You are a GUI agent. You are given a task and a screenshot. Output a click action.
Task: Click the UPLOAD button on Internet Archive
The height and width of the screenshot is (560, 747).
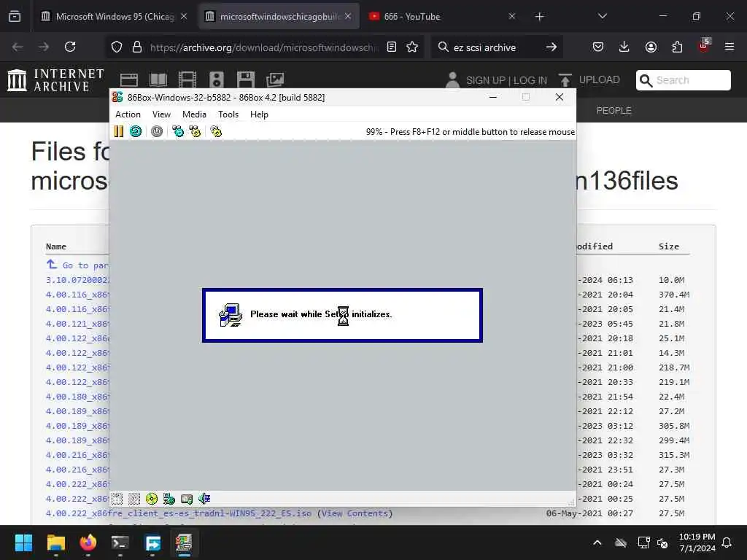point(589,80)
